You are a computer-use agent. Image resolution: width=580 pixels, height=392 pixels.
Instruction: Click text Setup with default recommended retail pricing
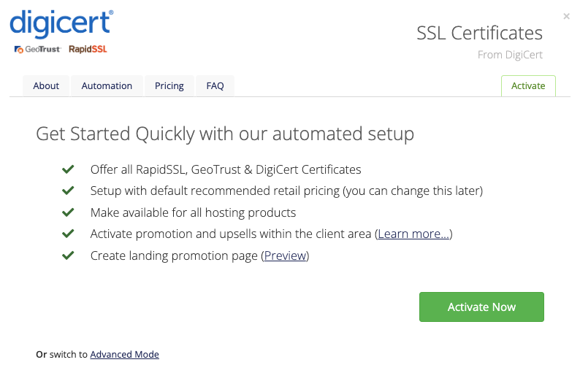pyautogui.click(x=286, y=191)
